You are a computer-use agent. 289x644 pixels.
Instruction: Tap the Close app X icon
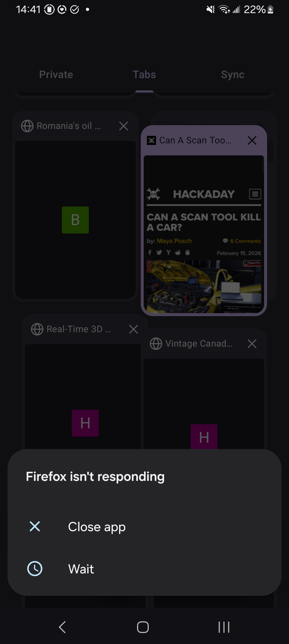click(x=35, y=526)
